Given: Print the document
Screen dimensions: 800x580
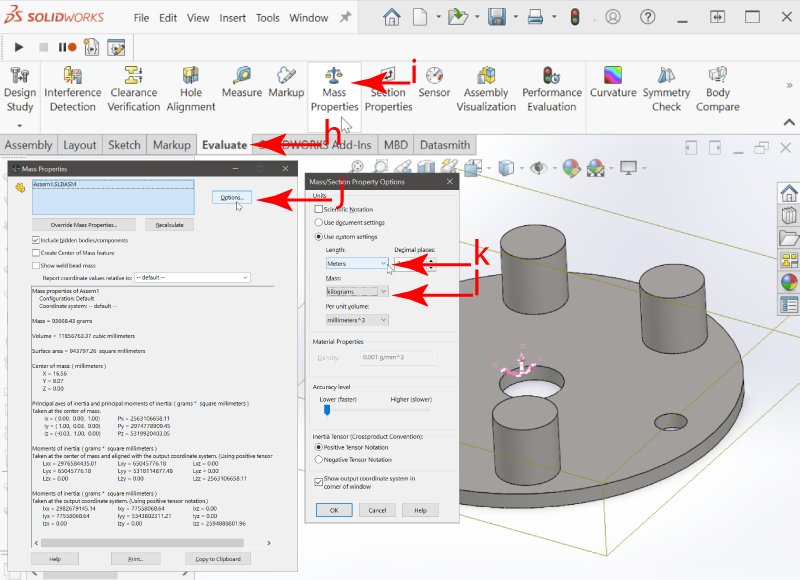Looking at the screenshot, I should (535, 17).
